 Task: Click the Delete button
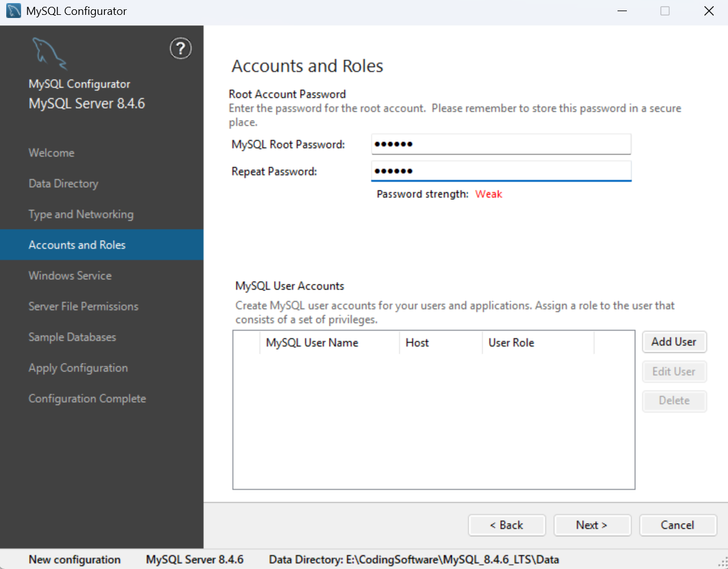pyautogui.click(x=674, y=401)
